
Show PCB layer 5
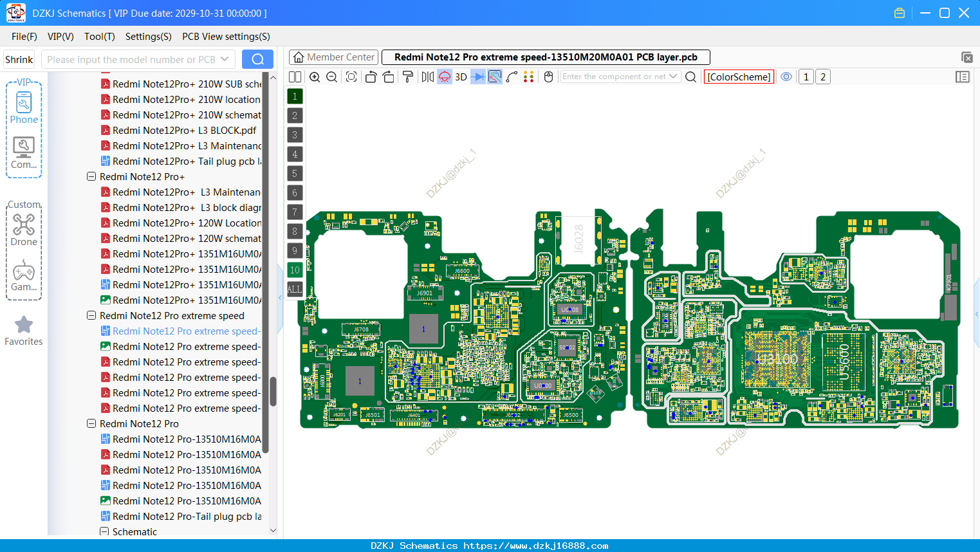point(295,173)
